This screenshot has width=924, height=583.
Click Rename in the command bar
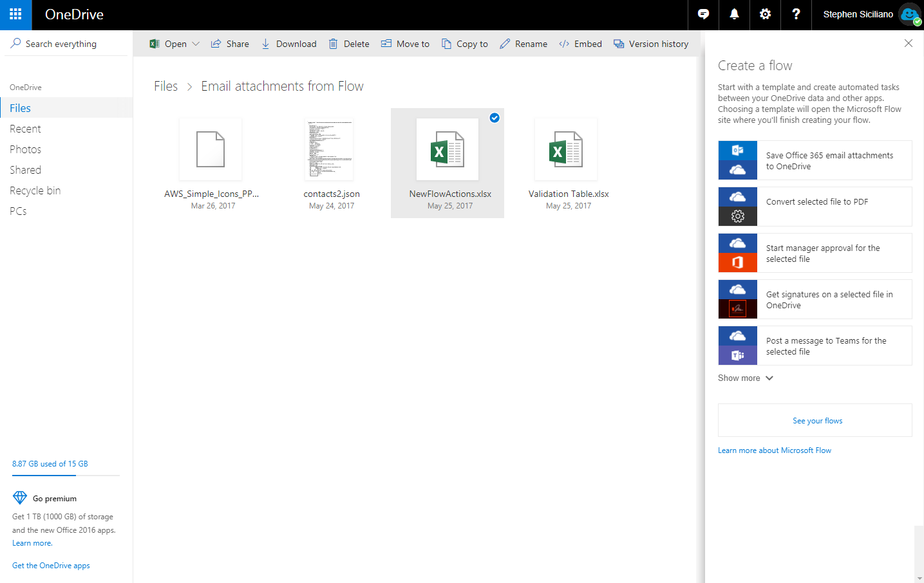tap(523, 44)
